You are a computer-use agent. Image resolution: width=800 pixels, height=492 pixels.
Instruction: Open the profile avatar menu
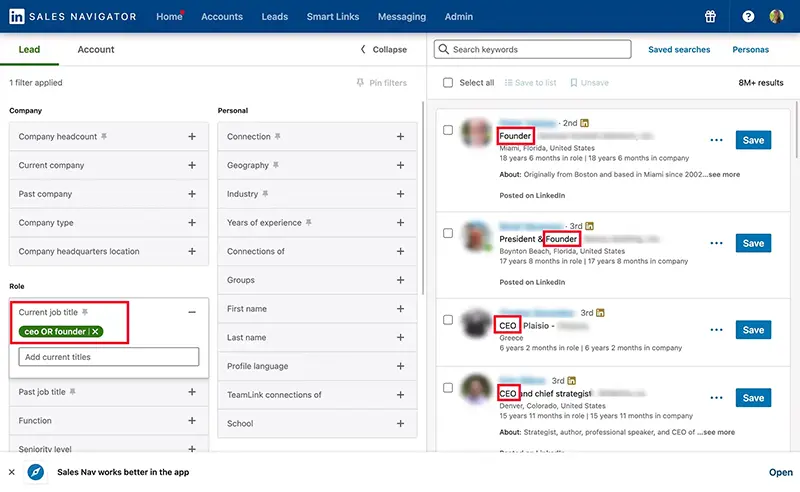(x=777, y=16)
